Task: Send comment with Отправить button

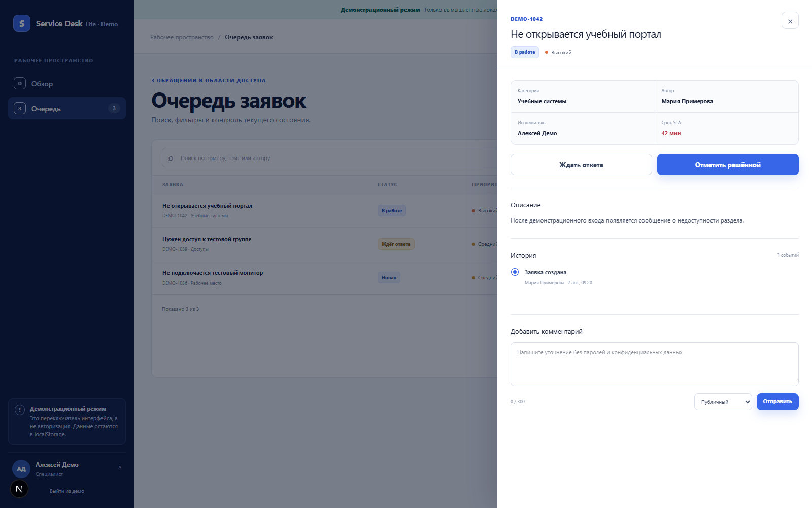Action: pyautogui.click(x=777, y=402)
